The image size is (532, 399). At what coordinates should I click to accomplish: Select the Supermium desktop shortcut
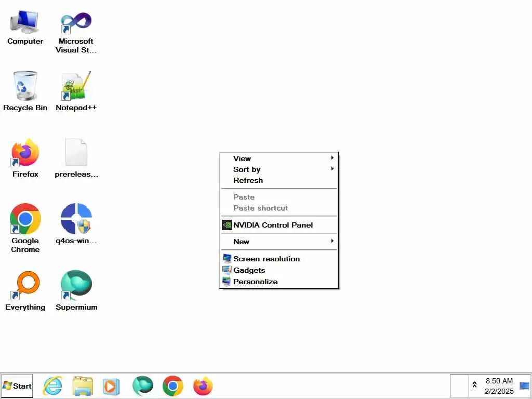[76, 291]
